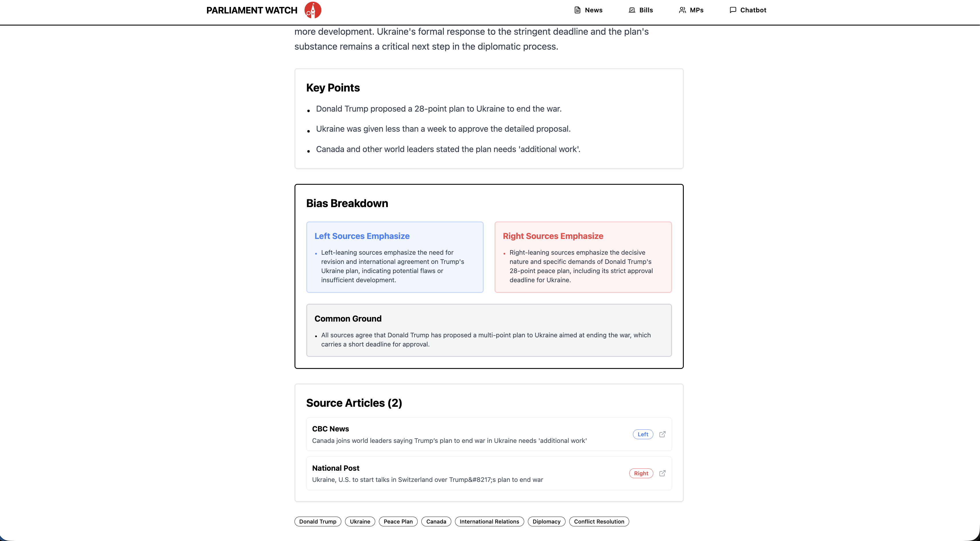Select the Donald Trump tag
This screenshot has height=541, width=980.
coord(318,521)
